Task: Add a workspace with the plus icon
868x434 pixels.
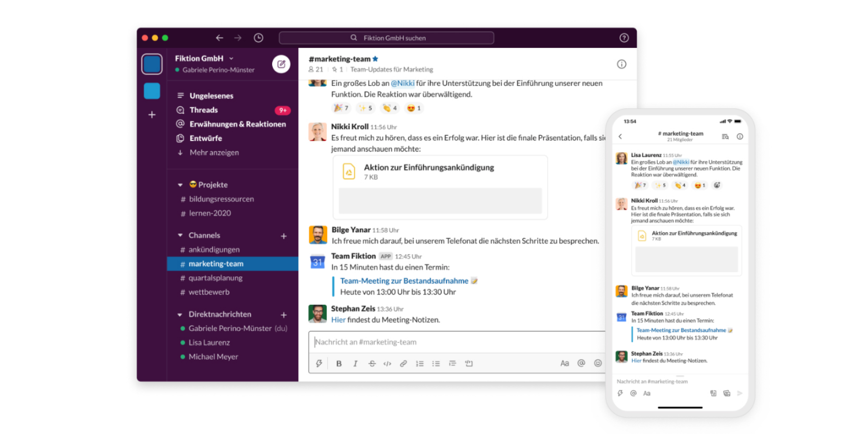Action: point(152,115)
